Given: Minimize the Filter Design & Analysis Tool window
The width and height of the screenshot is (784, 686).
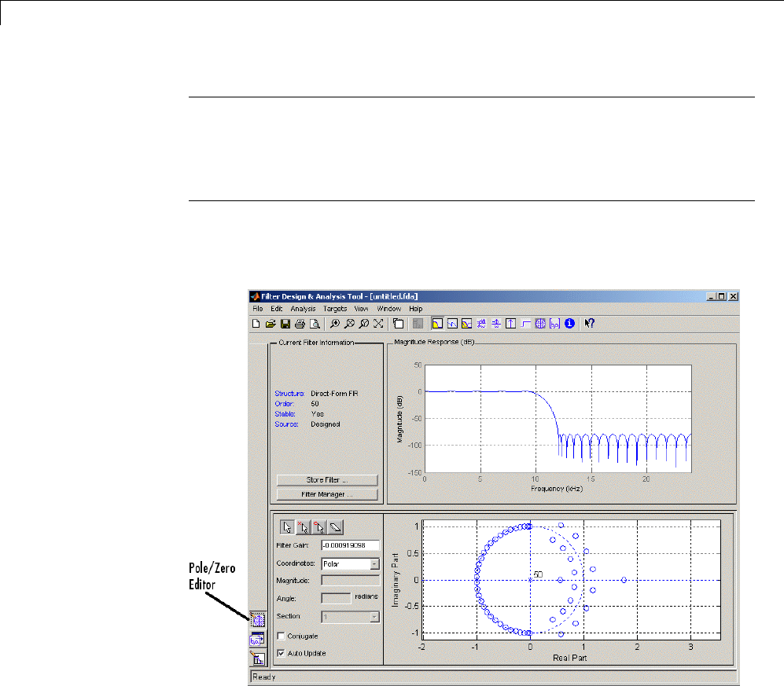Looking at the screenshot, I should point(711,296).
